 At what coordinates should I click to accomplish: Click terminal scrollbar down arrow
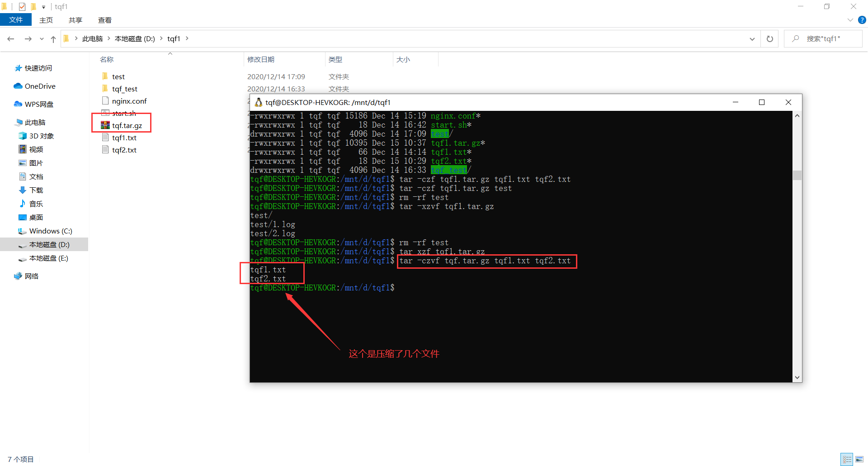[x=797, y=378]
